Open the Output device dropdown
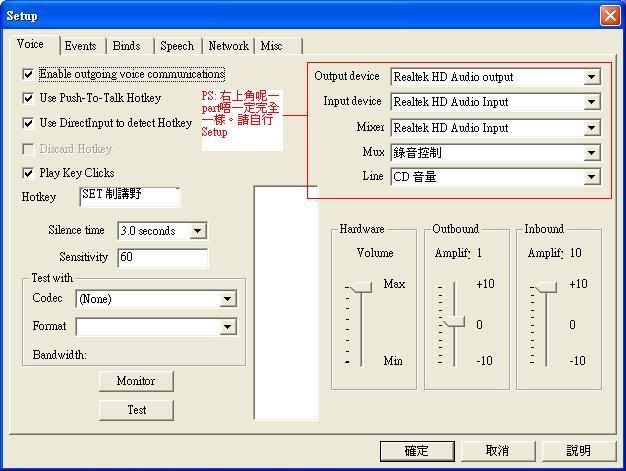The image size is (626, 471). tap(591, 77)
